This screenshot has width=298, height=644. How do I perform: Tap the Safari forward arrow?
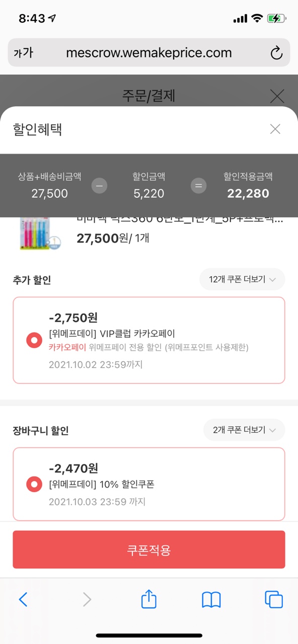coord(87,599)
